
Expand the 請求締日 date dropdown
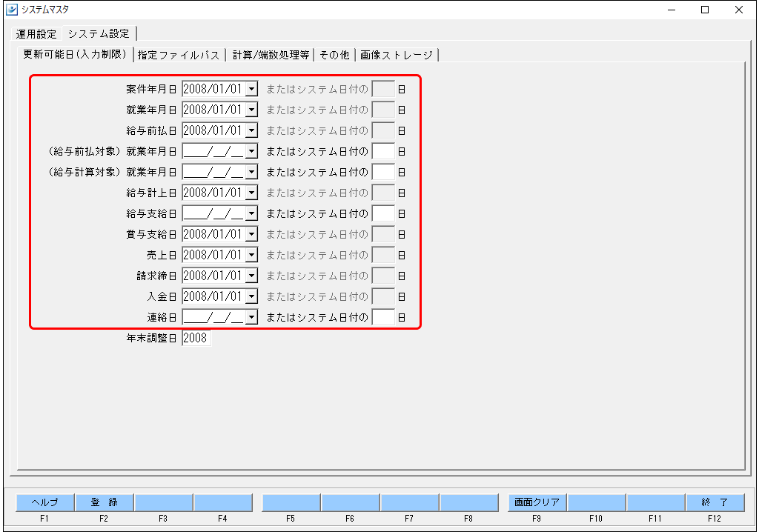tap(252, 276)
